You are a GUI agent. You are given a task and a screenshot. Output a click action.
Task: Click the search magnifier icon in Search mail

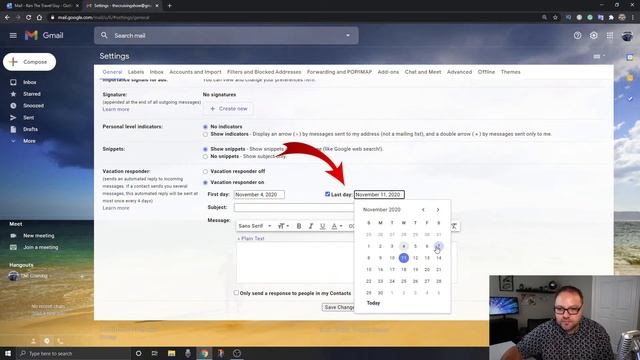pos(104,36)
